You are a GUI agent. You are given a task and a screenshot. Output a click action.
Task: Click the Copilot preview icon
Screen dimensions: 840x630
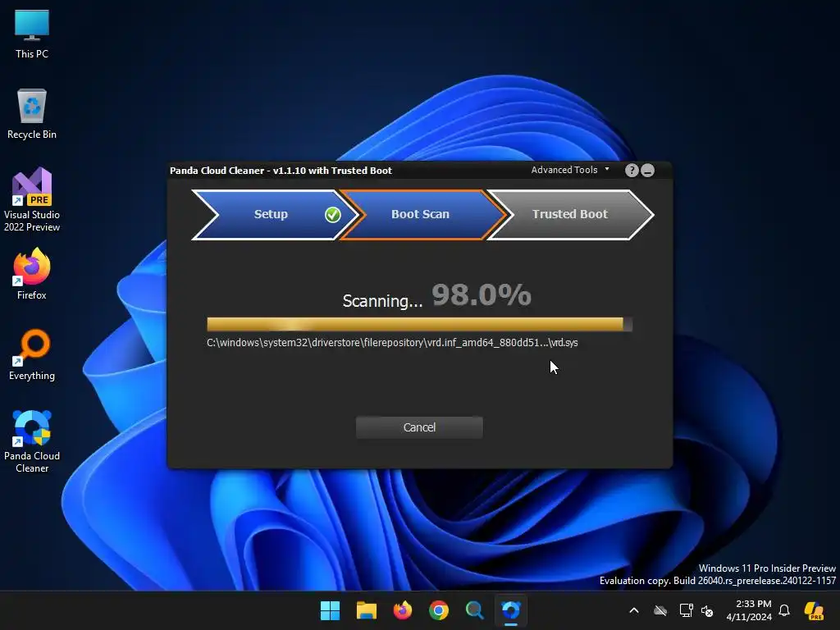click(814, 610)
